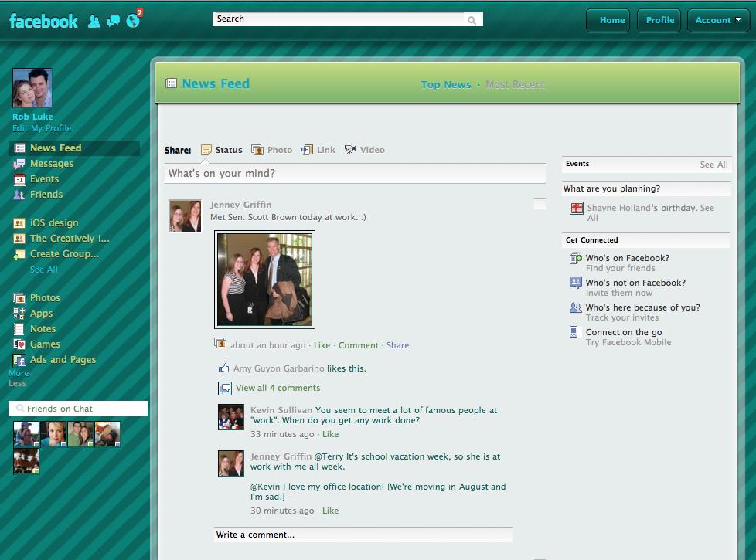Click What's on your mind box
The width and height of the screenshot is (756, 560).
(x=355, y=174)
